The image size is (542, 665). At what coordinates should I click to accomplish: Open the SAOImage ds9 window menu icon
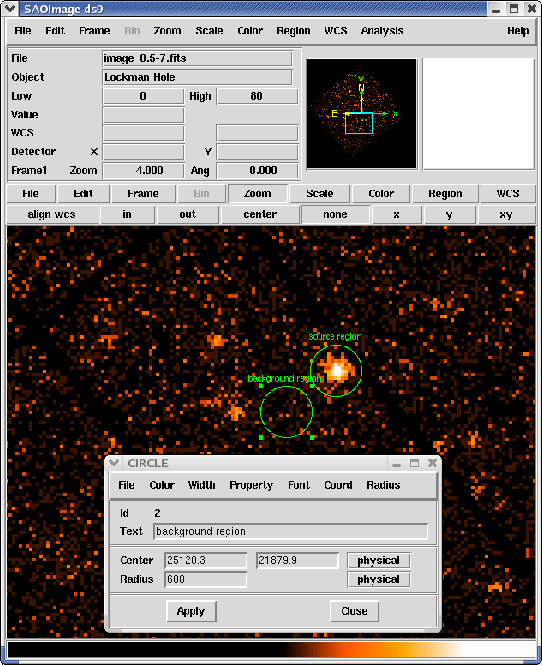10,8
